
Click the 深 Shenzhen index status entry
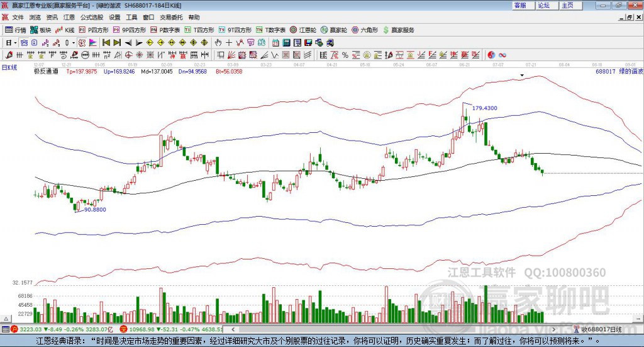171,329
